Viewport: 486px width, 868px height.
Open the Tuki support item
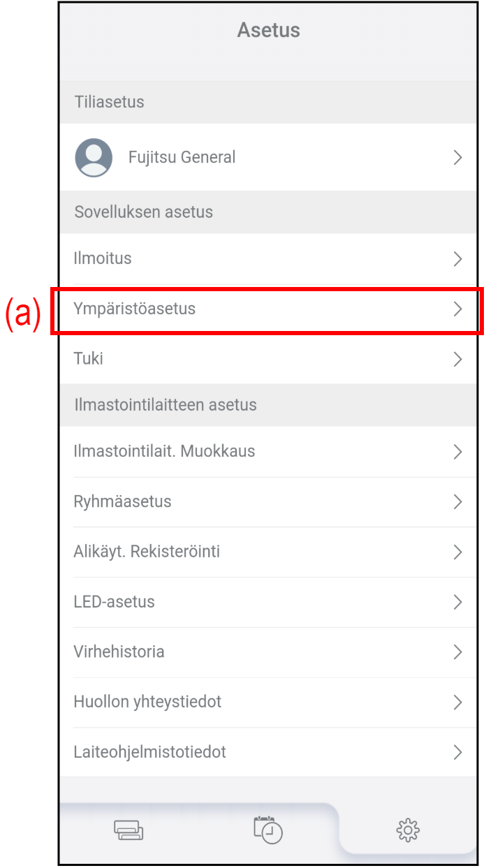click(x=89, y=359)
